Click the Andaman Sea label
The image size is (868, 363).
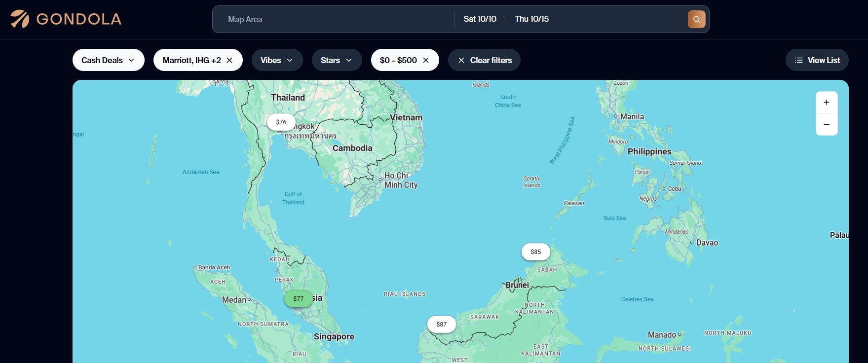(201, 172)
